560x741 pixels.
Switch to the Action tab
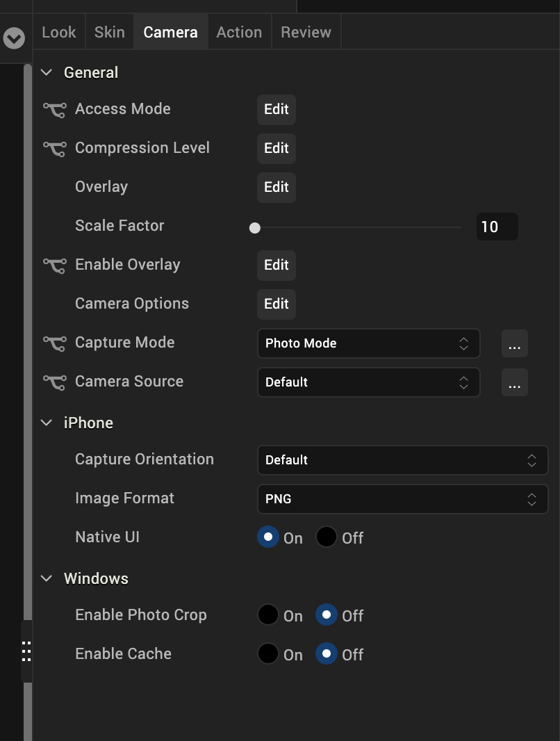pyautogui.click(x=239, y=32)
